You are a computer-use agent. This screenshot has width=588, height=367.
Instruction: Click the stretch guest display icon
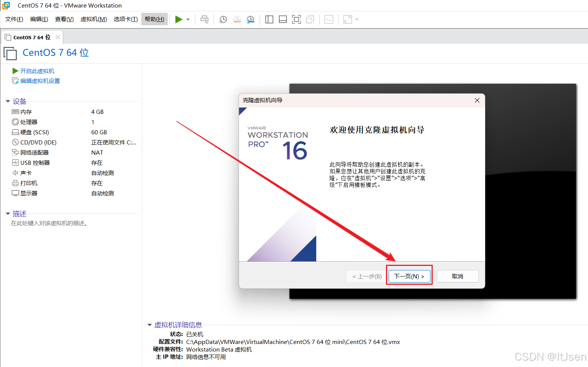coord(348,19)
